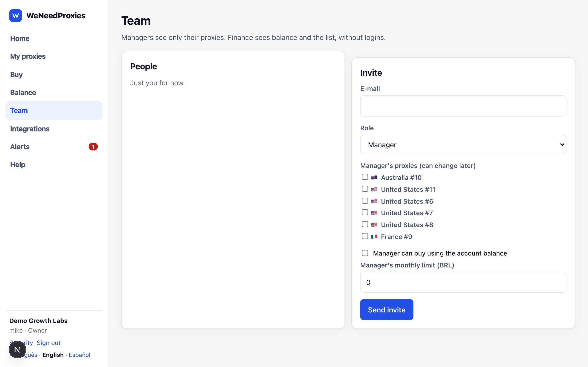Click the Sign out link
The height and width of the screenshot is (367, 588).
click(x=49, y=343)
